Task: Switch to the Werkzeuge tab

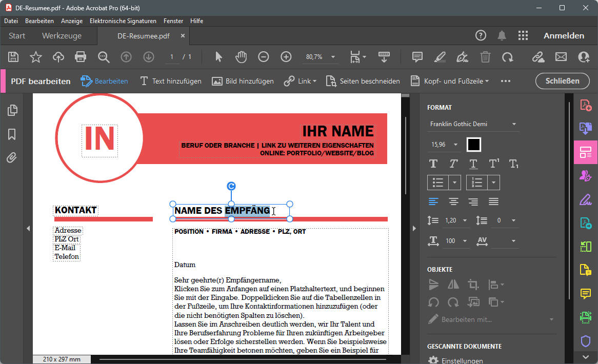Action: click(62, 36)
